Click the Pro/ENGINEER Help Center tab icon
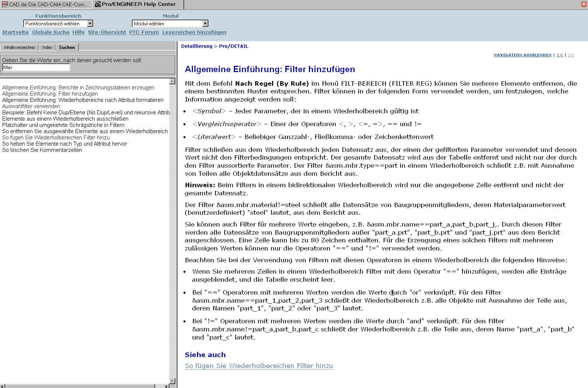The height and width of the screenshot is (388, 588). [98, 4]
